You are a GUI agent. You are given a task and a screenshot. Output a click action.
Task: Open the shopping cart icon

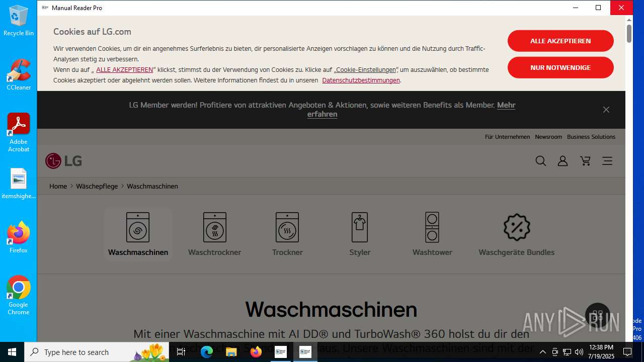pyautogui.click(x=585, y=161)
